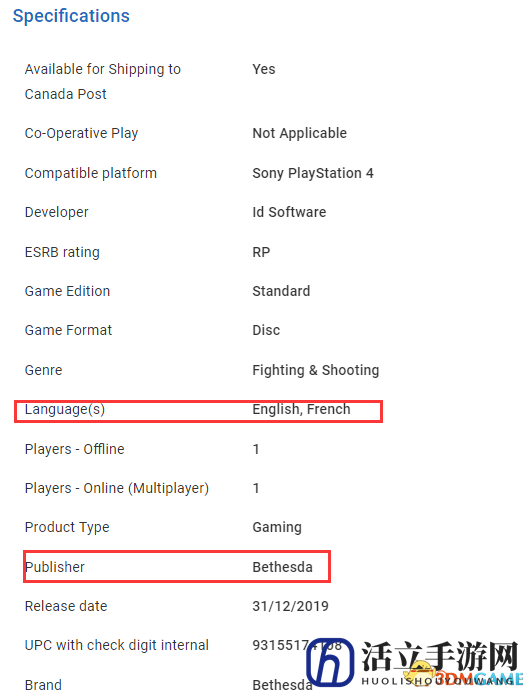Click the Game Edition Standard value

point(281,291)
